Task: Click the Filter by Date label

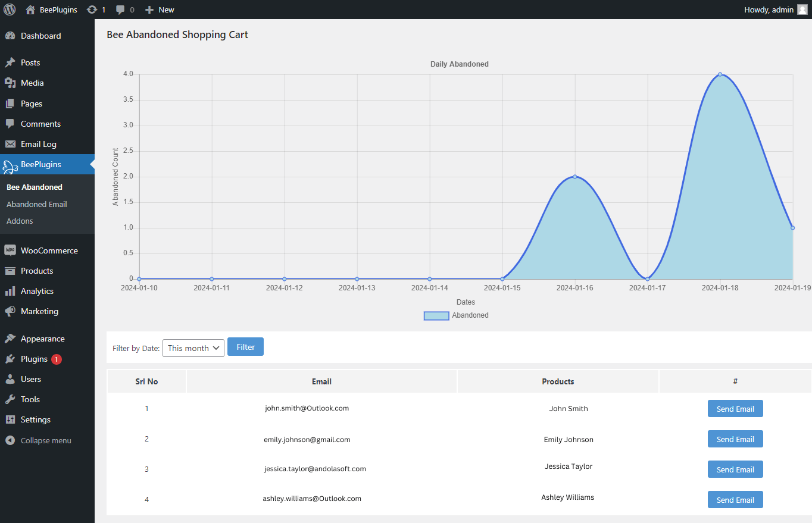Action: (x=136, y=349)
